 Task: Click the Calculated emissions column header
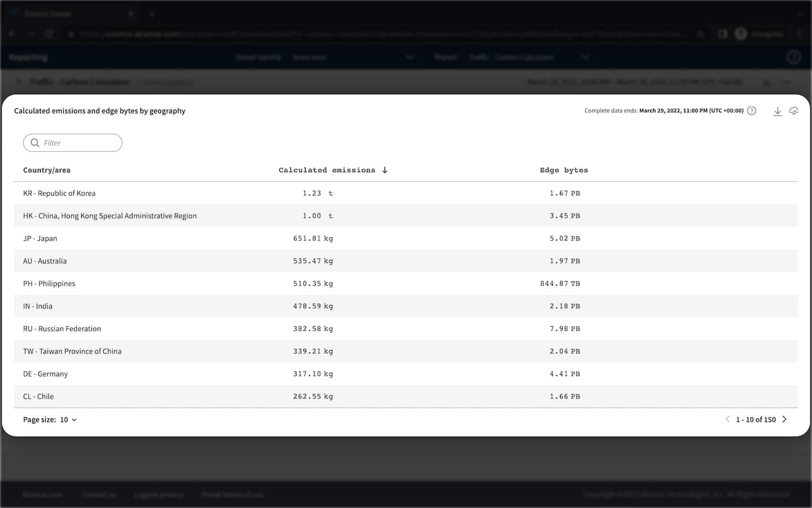pos(326,170)
